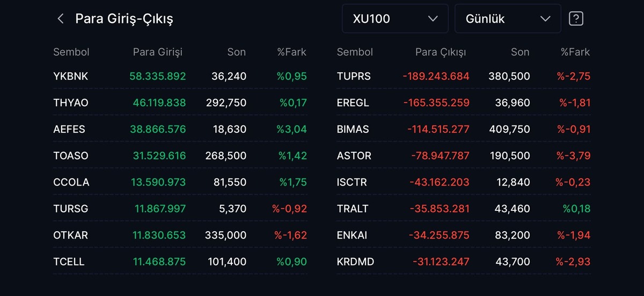Screen dimensions: 644x296
Task: Click the Para Giriş-Çıkış page title
Action: (124, 19)
